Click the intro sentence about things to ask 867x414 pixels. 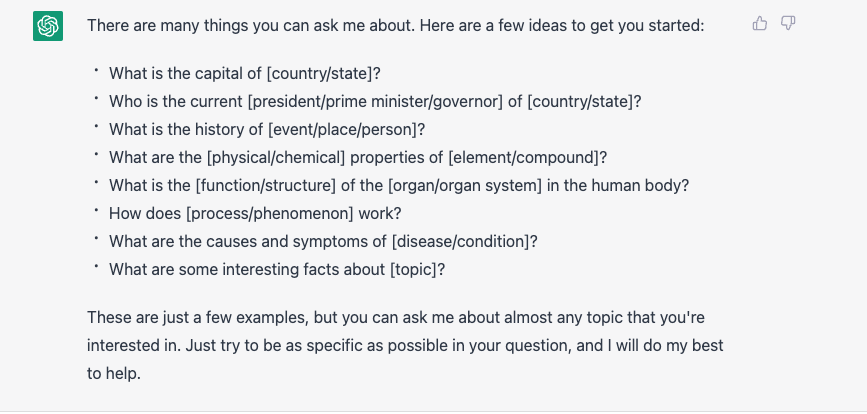click(x=395, y=25)
